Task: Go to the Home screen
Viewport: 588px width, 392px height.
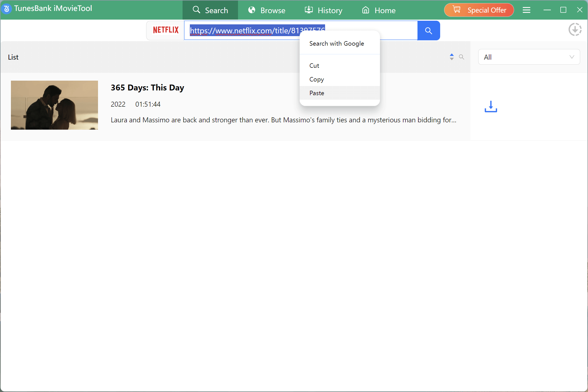Action: click(378, 10)
